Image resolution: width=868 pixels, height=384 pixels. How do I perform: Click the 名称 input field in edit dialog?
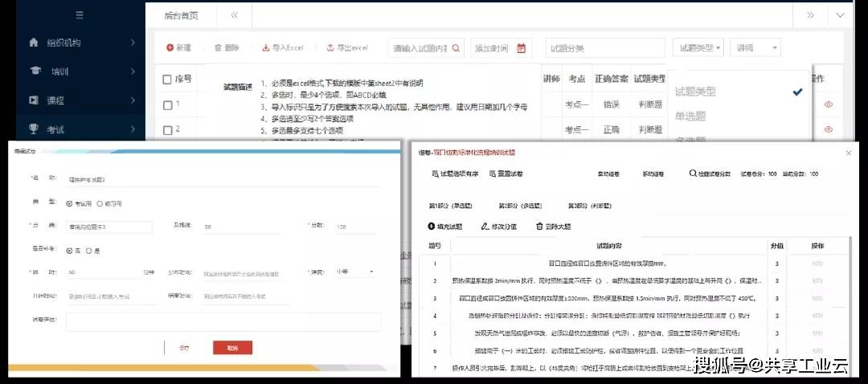point(222,179)
